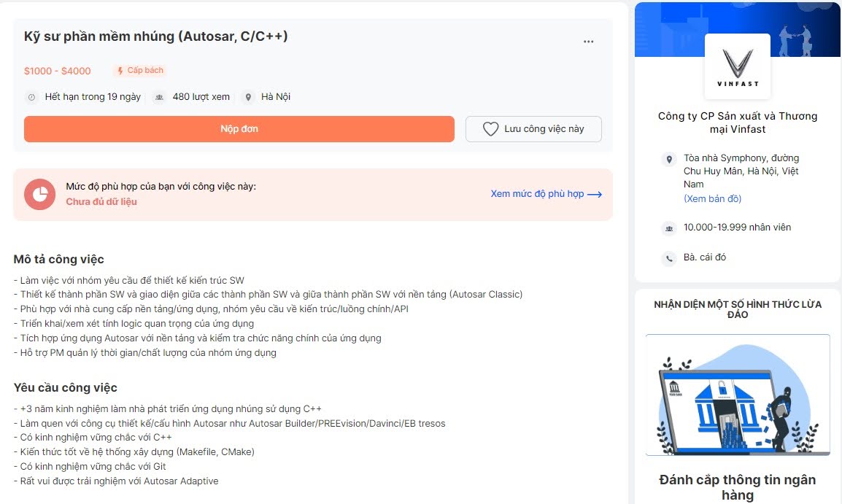Click the viewers count people icon

coord(159,97)
